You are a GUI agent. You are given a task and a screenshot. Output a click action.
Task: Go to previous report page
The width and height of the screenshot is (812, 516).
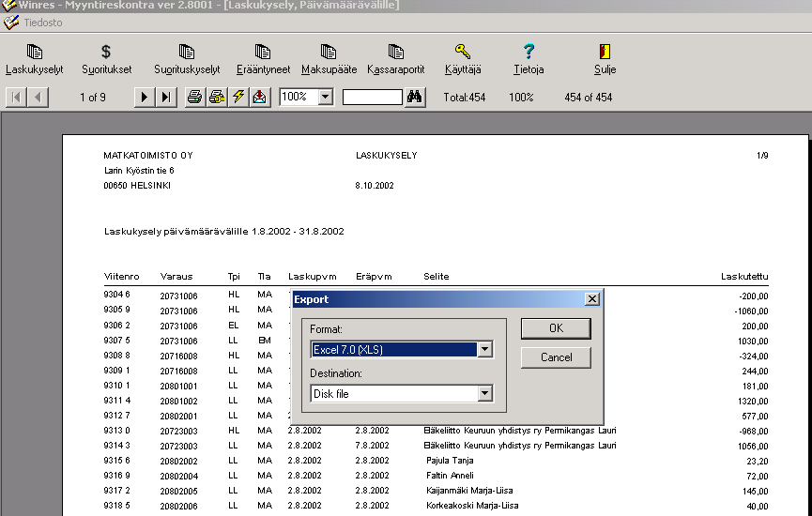click(38, 98)
